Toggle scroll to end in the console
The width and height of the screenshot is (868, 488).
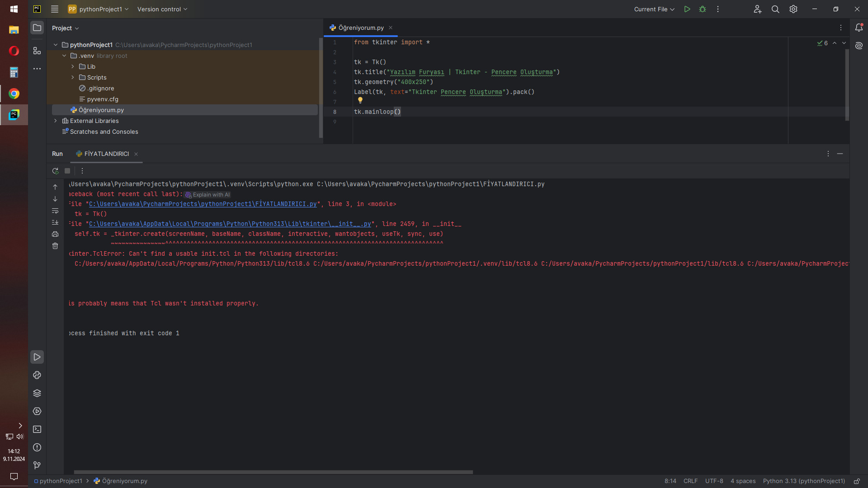point(55,222)
